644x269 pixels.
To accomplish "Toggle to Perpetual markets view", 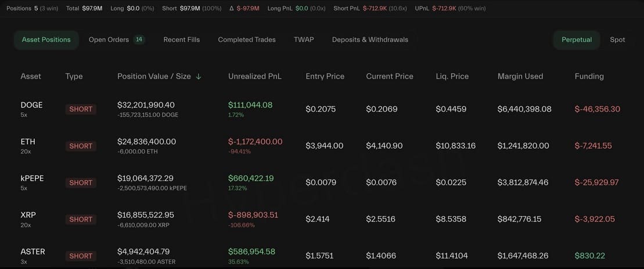I will pyautogui.click(x=577, y=40).
